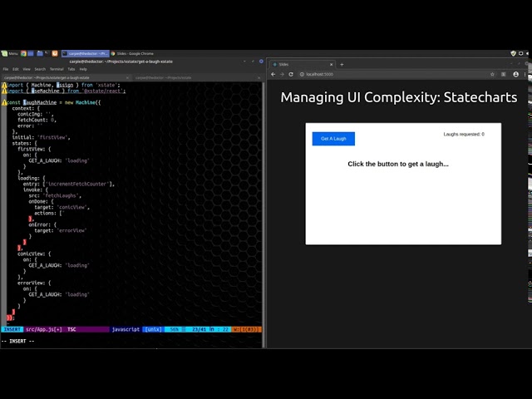532x399 pixels.
Task: Click the Slides tab in Chrome
Action: pos(302,65)
